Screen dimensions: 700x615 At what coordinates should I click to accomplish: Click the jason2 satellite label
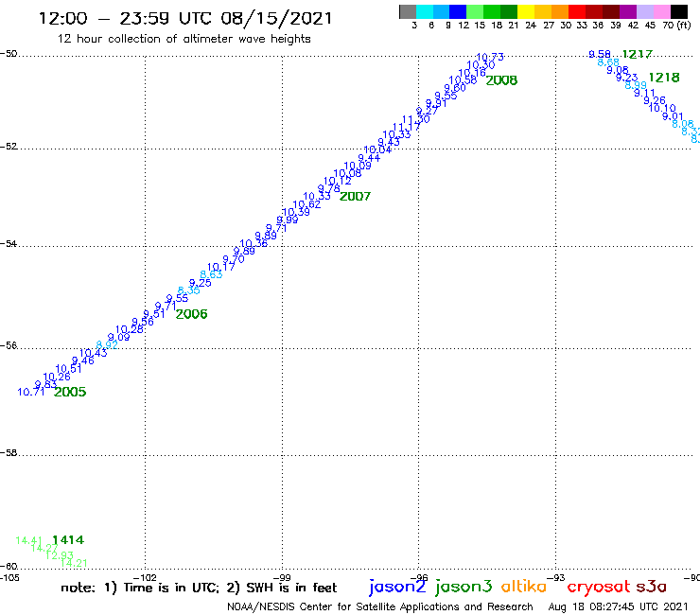[x=397, y=587]
